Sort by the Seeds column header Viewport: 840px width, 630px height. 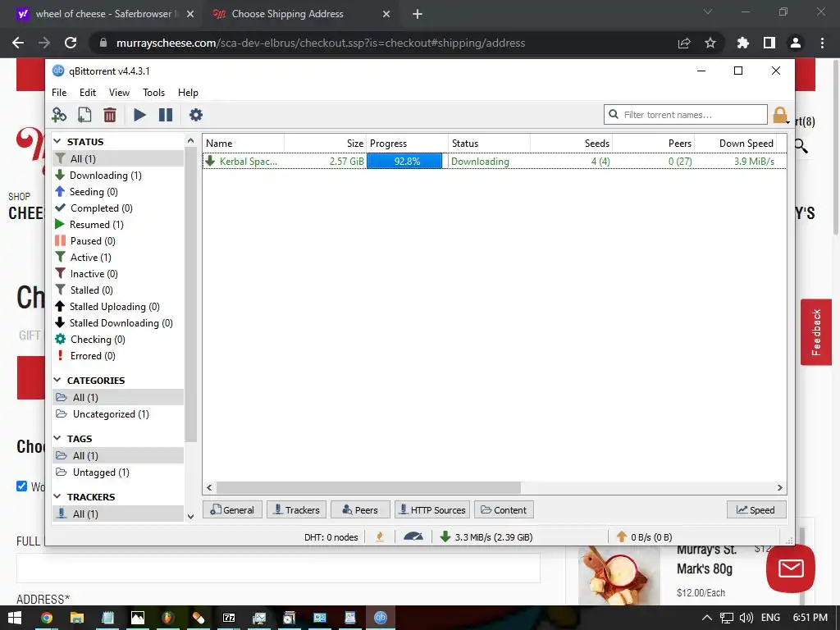(571, 143)
